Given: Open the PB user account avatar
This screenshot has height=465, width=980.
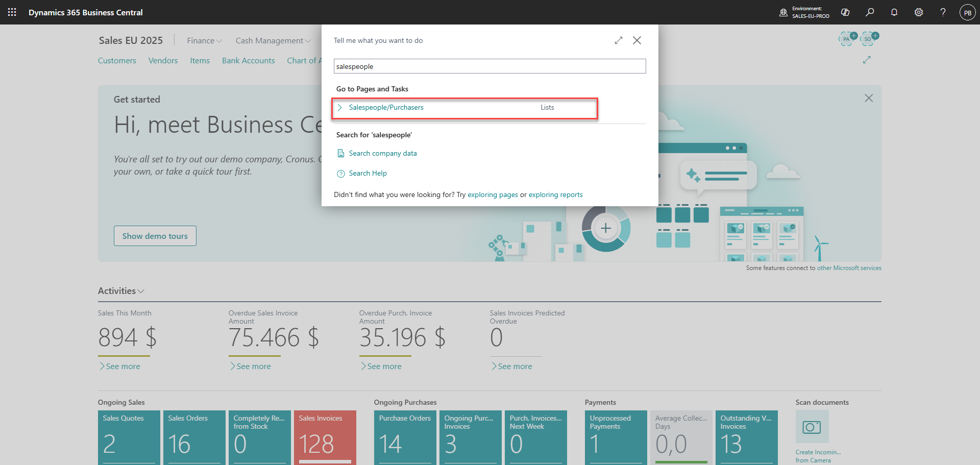Looking at the screenshot, I should 967,12.
